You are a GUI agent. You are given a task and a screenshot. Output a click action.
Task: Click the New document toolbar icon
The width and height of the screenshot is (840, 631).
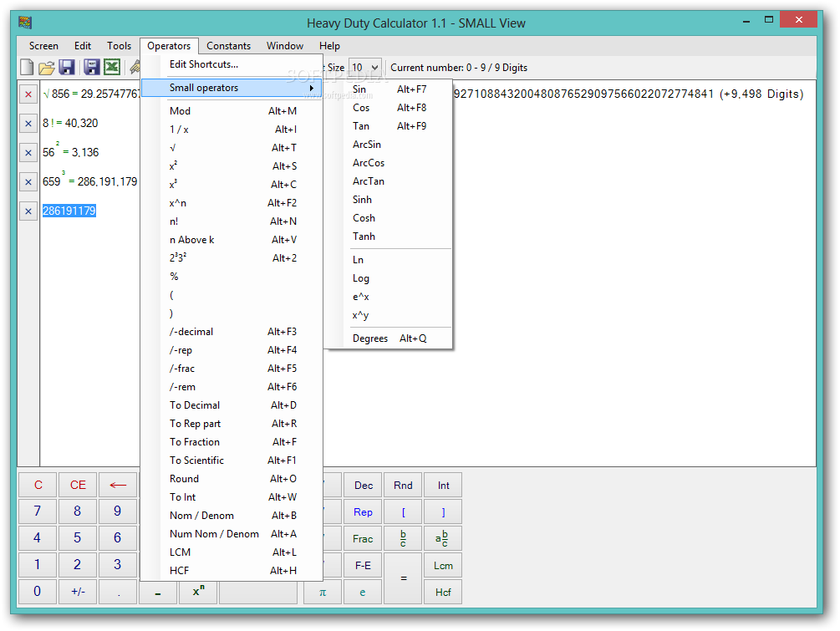point(27,67)
